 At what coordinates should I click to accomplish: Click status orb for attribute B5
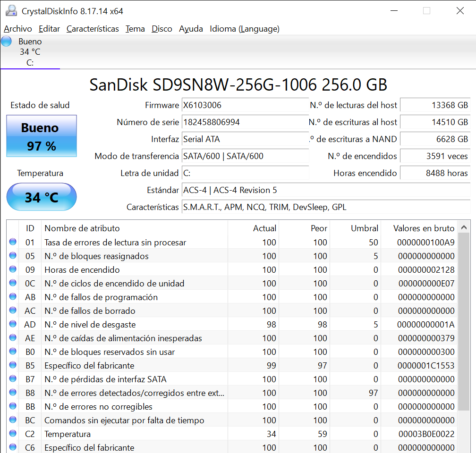click(13, 365)
